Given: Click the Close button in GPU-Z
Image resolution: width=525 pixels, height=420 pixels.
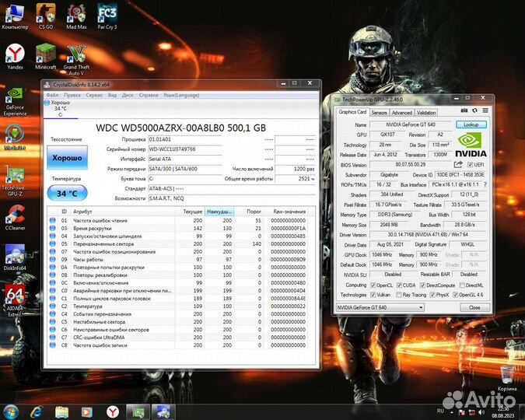Looking at the screenshot, I should point(474,307).
